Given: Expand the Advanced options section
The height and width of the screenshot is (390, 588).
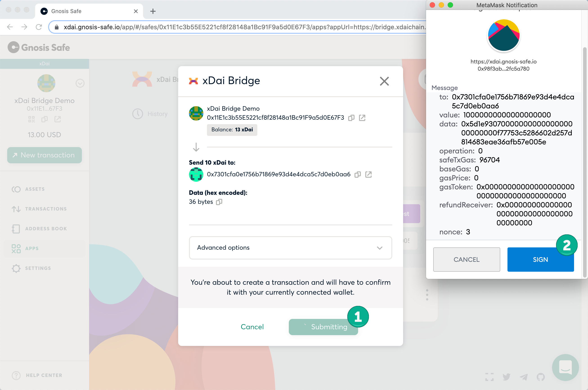Looking at the screenshot, I should (x=290, y=247).
